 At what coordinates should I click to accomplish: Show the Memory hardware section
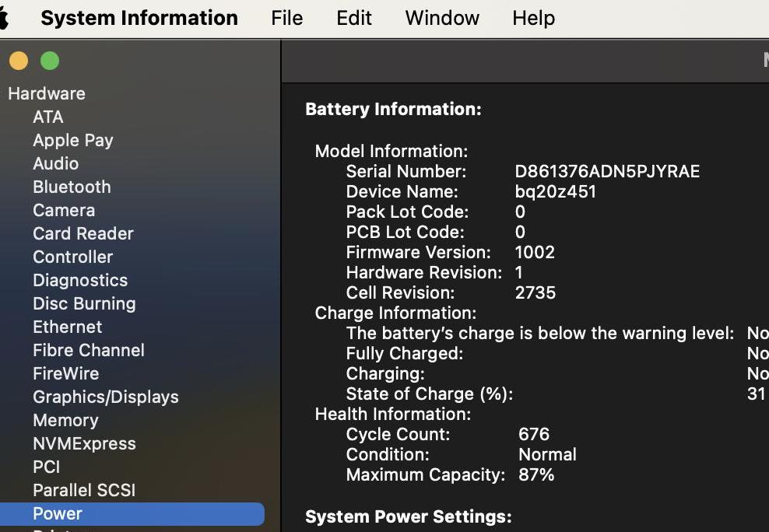coord(65,420)
